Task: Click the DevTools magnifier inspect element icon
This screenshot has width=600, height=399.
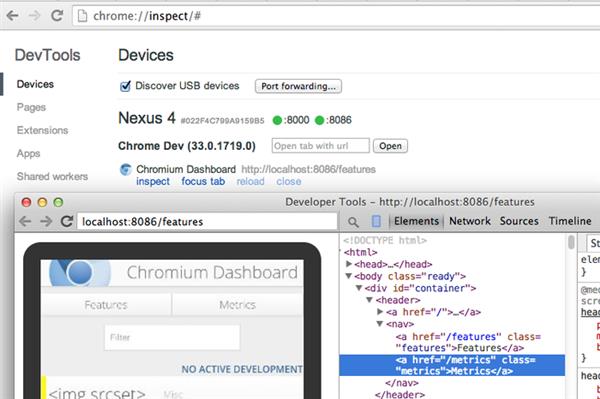Action: pyautogui.click(x=353, y=221)
